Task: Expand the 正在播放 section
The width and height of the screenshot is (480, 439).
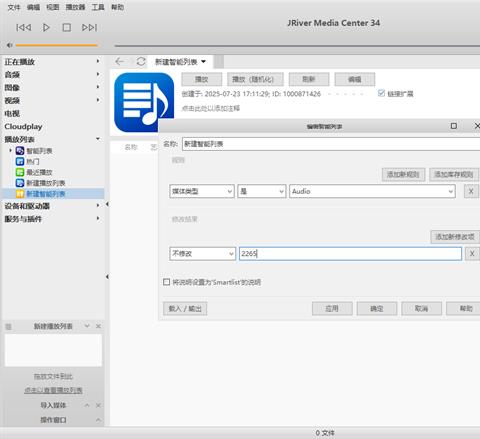Action: tap(98, 61)
